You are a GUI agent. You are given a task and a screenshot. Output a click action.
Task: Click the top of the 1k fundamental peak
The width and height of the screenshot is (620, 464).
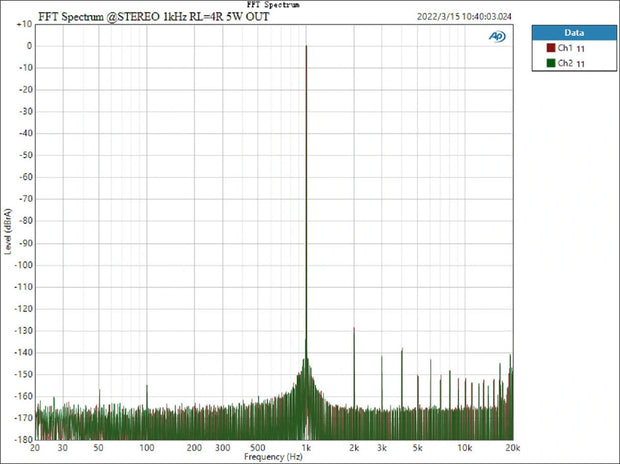306,47
